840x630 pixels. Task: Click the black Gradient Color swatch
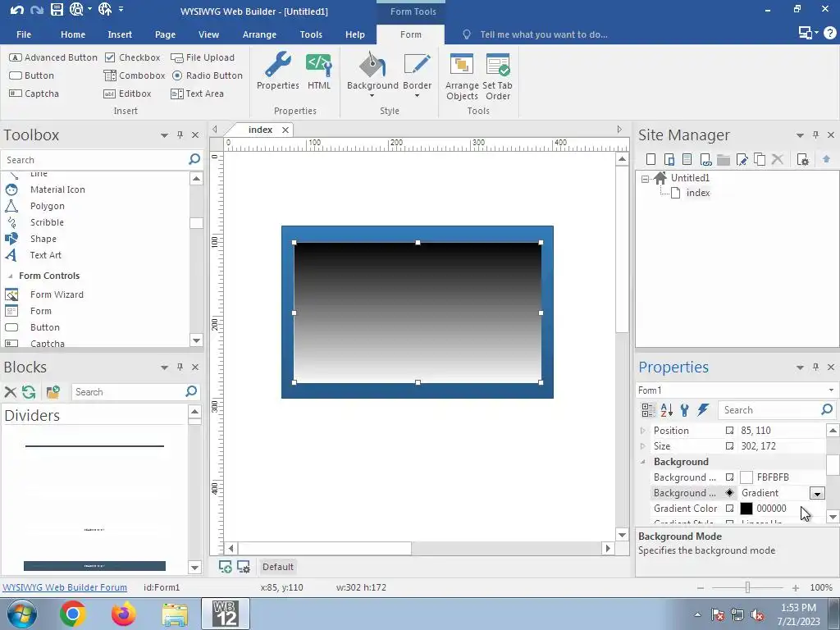pyautogui.click(x=746, y=509)
